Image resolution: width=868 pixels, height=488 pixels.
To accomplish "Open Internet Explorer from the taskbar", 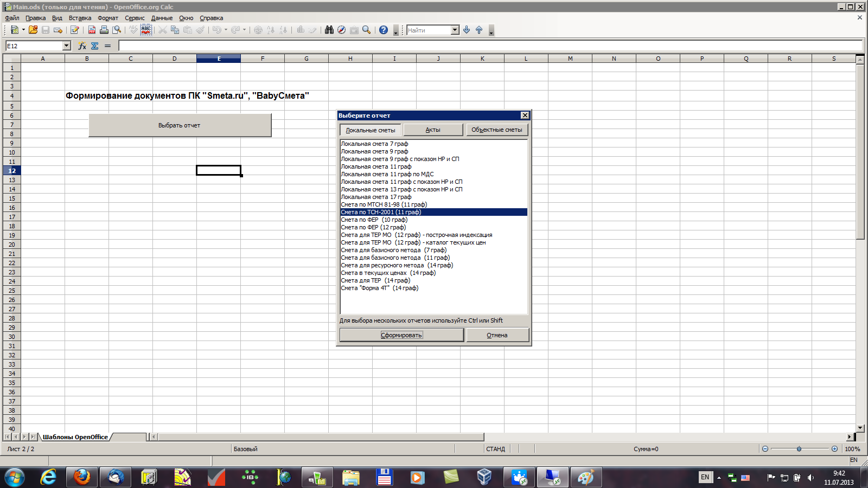I will [x=49, y=477].
